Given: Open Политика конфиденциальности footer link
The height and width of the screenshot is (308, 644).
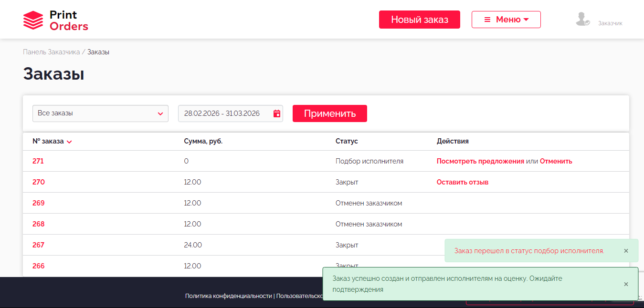Looking at the screenshot, I should point(228,296).
